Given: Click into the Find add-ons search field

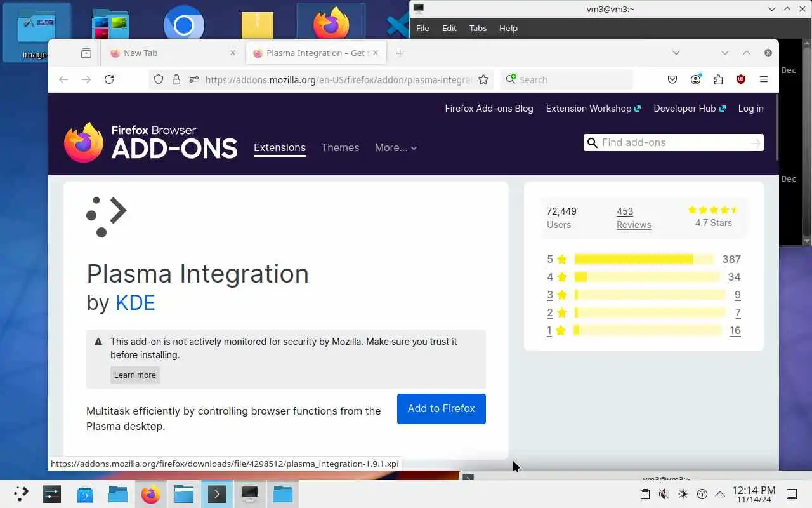Looking at the screenshot, I should tap(674, 143).
